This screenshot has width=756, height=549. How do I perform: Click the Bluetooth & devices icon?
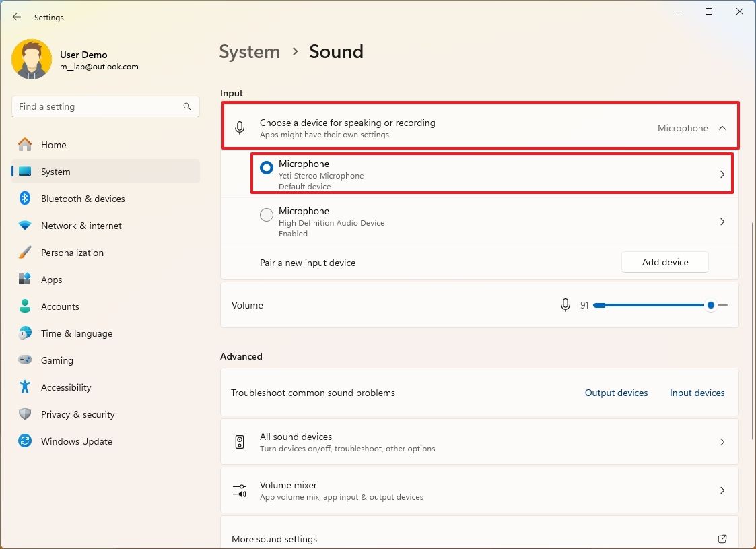click(x=25, y=199)
